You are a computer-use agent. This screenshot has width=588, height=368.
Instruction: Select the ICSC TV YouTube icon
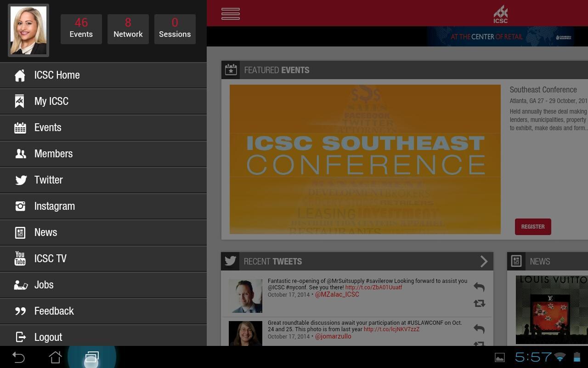(x=20, y=259)
